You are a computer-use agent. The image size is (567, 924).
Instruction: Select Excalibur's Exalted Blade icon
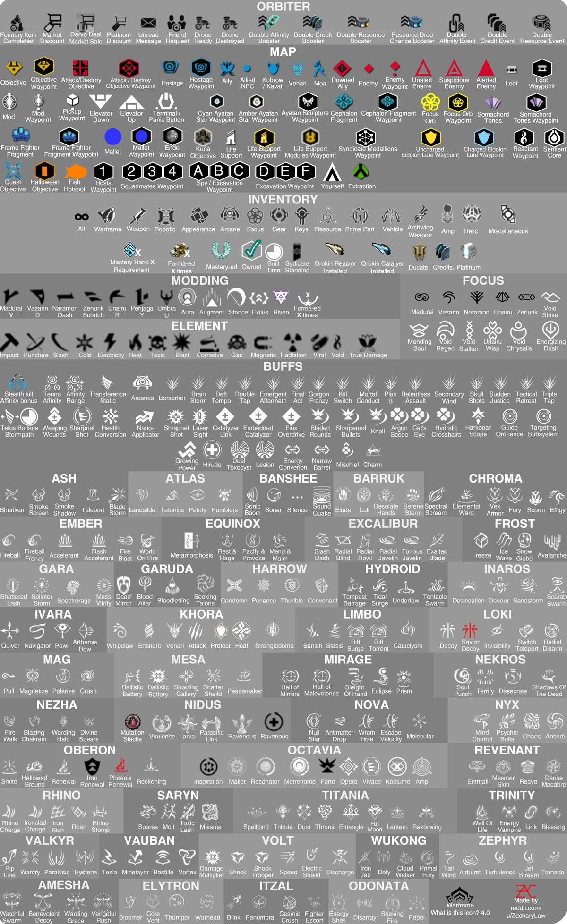pyautogui.click(x=437, y=540)
